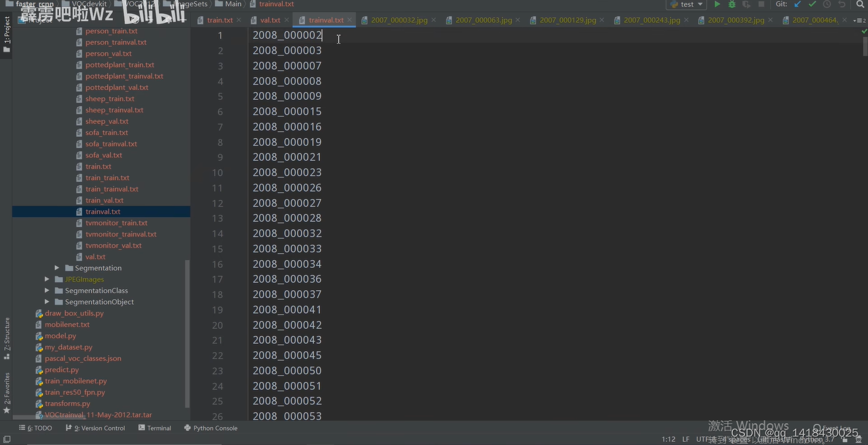Image resolution: width=868 pixels, height=445 pixels.
Task: Stop the running process (square icon)
Action: point(761,4)
